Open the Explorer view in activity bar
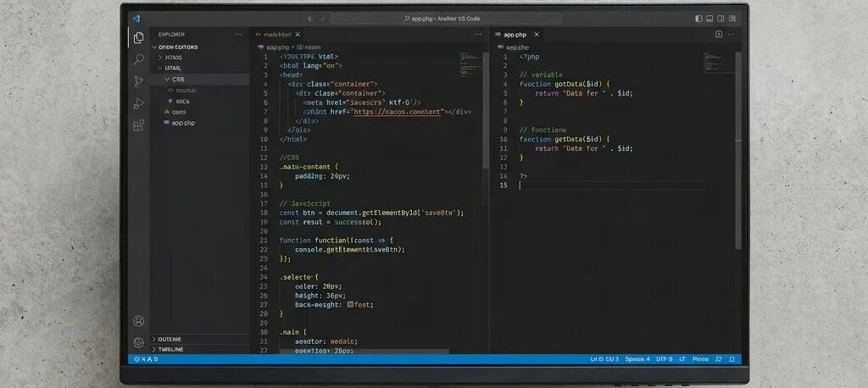The width and height of the screenshot is (868, 388). click(x=138, y=37)
